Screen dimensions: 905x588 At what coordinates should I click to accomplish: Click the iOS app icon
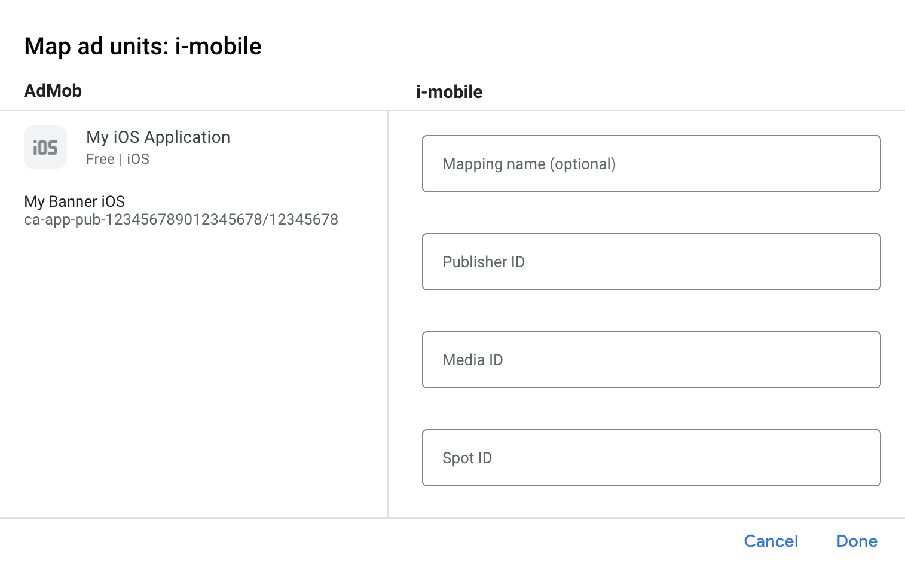[x=45, y=147]
